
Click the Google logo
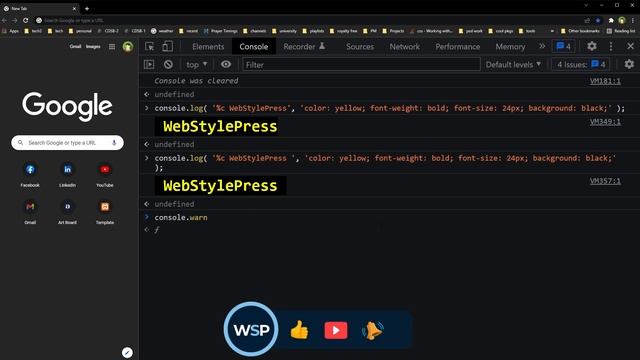point(67,106)
